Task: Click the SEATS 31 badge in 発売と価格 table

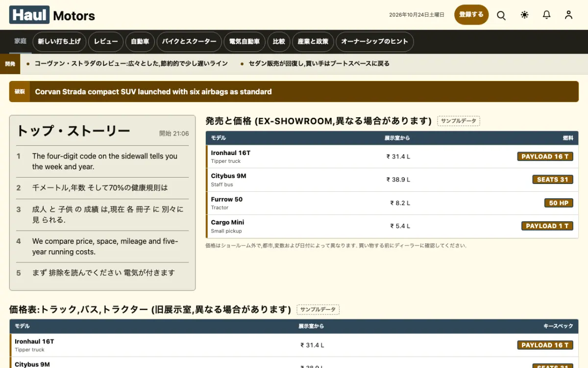Action: (553, 180)
